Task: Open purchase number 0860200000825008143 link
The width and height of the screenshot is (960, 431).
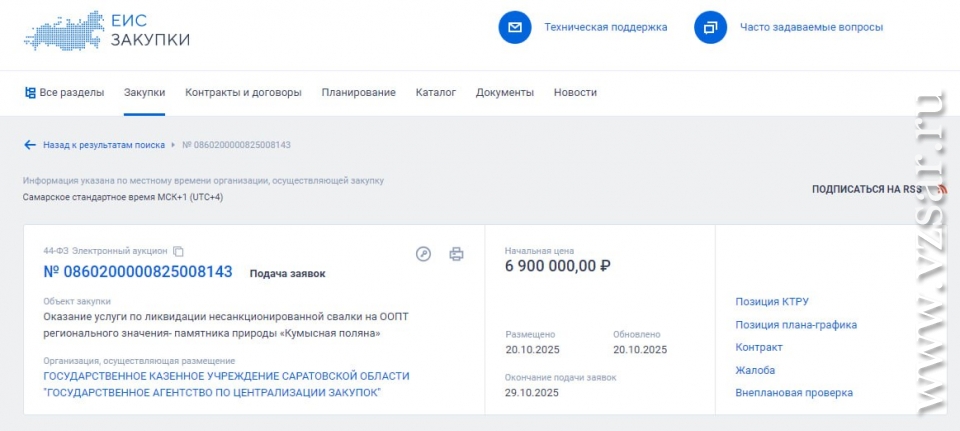Action: pyautogui.click(x=138, y=272)
